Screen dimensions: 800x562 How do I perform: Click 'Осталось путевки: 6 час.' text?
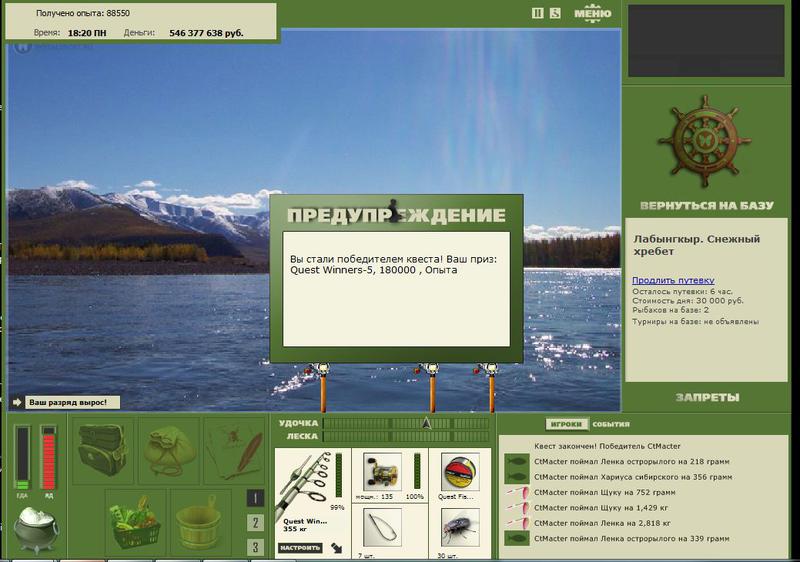tap(682, 292)
